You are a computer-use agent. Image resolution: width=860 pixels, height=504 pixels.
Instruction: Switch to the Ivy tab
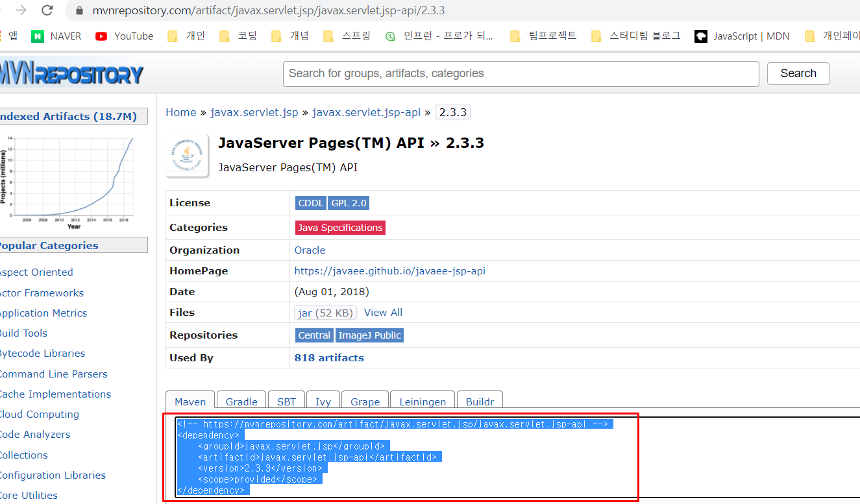(x=323, y=402)
